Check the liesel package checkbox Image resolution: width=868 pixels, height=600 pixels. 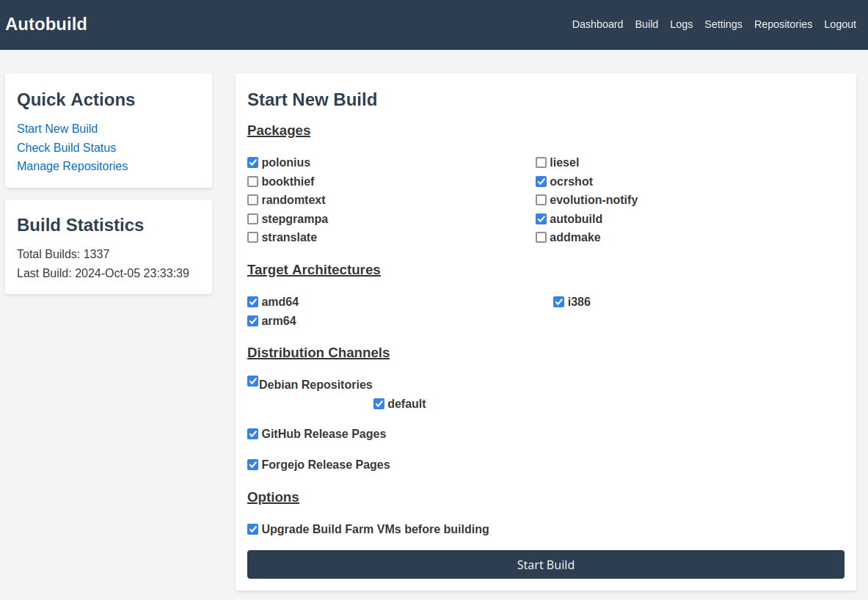pos(541,163)
